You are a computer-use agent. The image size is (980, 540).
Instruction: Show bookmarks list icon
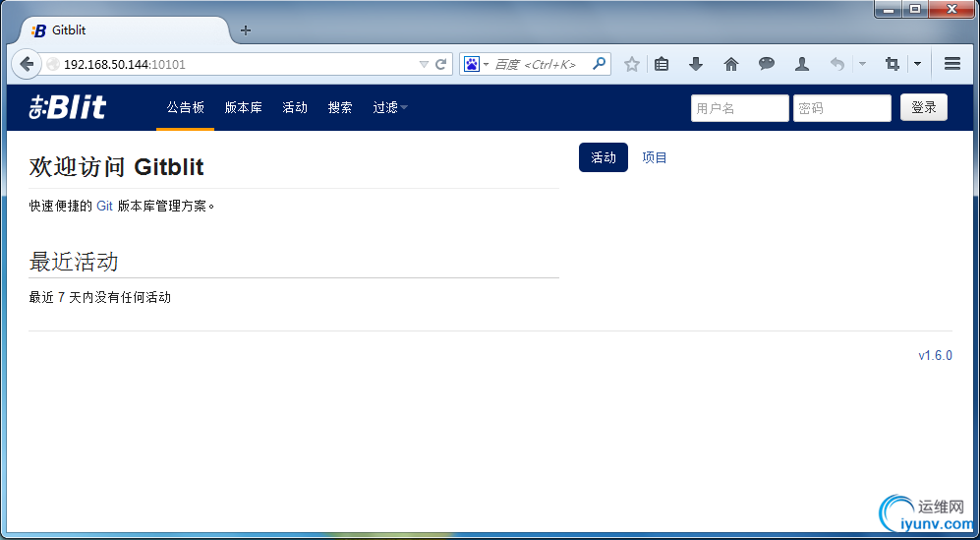tap(662, 64)
